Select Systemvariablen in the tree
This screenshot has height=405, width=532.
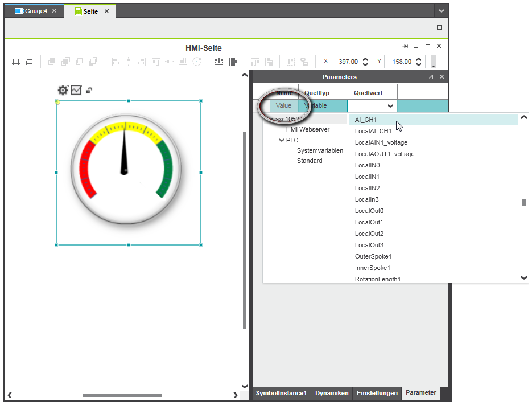click(x=320, y=150)
